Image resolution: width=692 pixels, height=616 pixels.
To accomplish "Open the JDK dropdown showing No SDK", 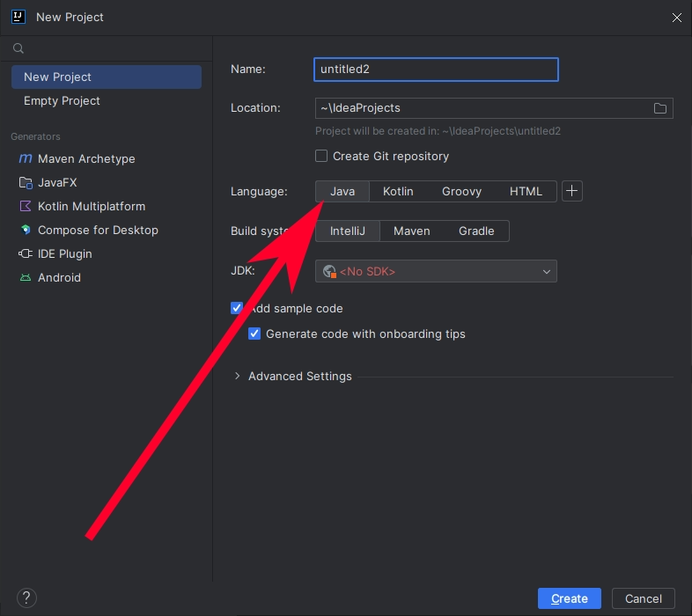I will tap(436, 272).
